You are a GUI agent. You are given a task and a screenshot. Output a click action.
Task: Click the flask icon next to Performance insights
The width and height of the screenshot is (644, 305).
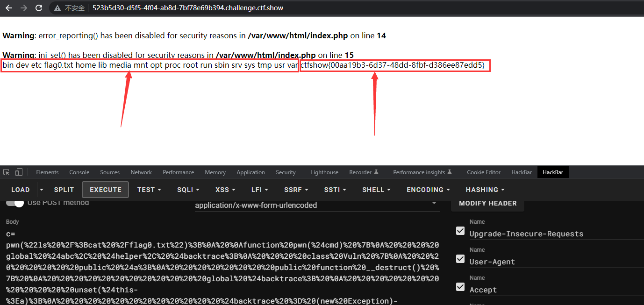point(450,172)
